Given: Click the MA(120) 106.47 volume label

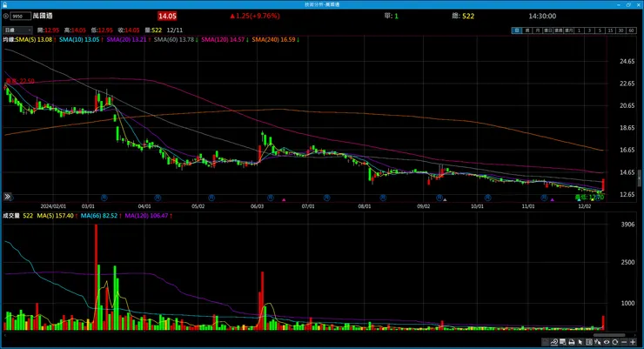Looking at the screenshot, I should tap(146, 216).
